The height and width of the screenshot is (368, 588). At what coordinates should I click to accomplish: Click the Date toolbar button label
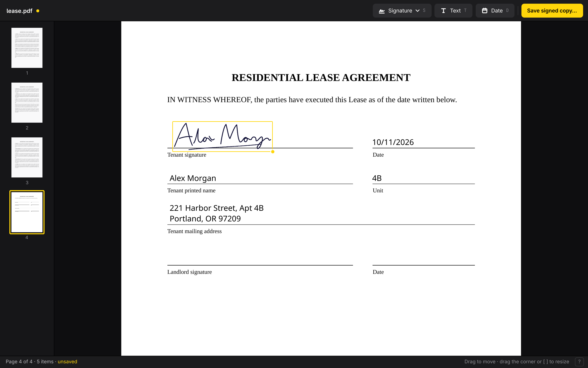click(x=497, y=11)
